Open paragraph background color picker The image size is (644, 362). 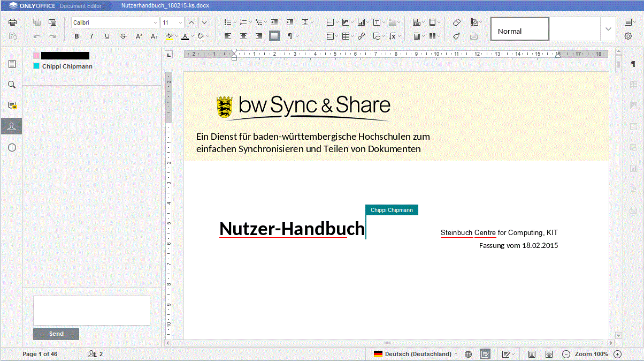click(x=201, y=36)
